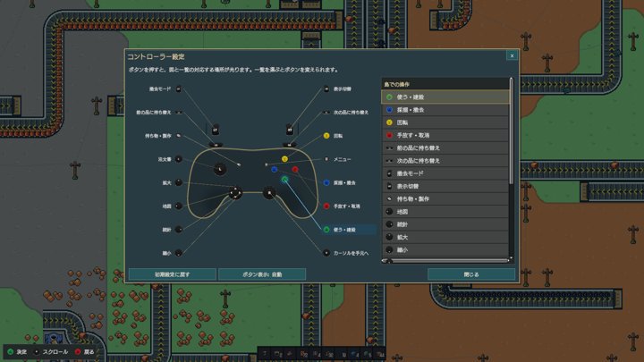Click red B button on controller diagram
Screen dimensions: 644x362
coord(295,169)
